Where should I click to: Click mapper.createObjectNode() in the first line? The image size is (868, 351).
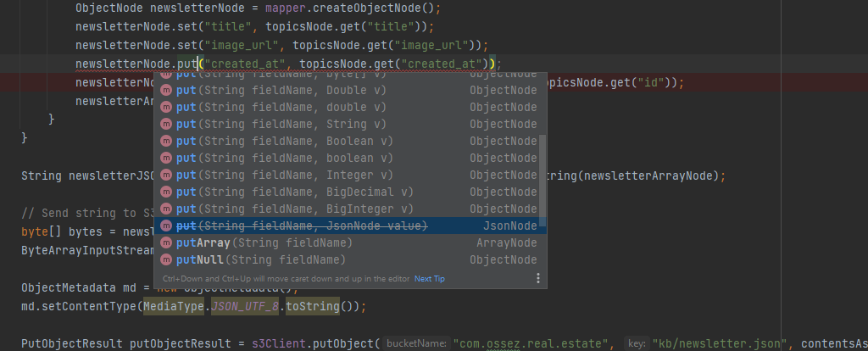(350, 9)
